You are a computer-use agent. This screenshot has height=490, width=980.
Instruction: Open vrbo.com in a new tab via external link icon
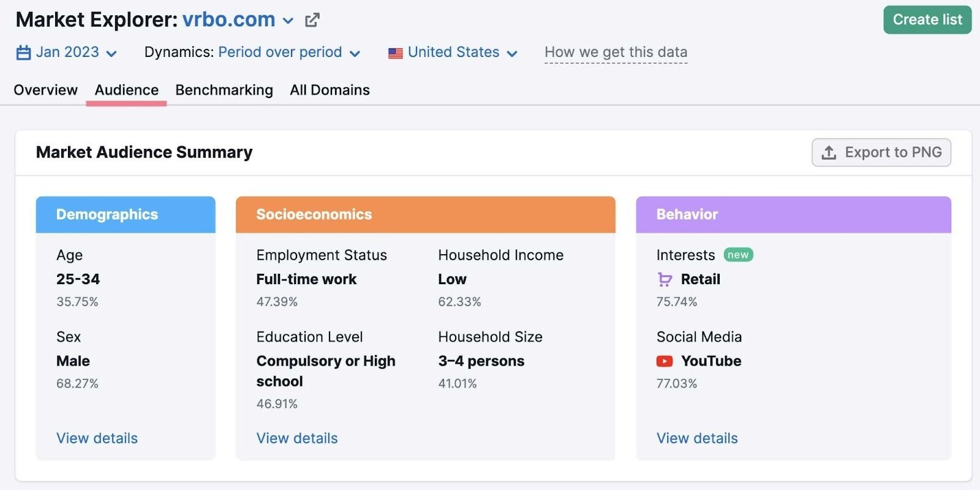312,20
